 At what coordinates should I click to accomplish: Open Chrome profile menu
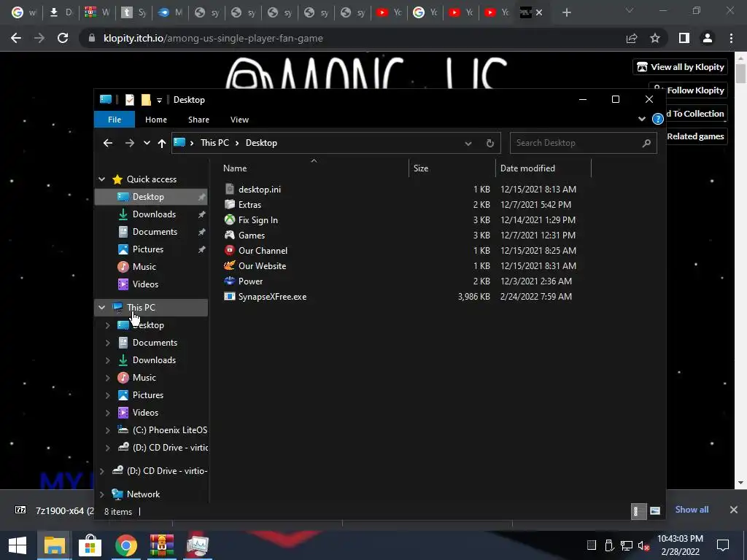click(x=708, y=38)
